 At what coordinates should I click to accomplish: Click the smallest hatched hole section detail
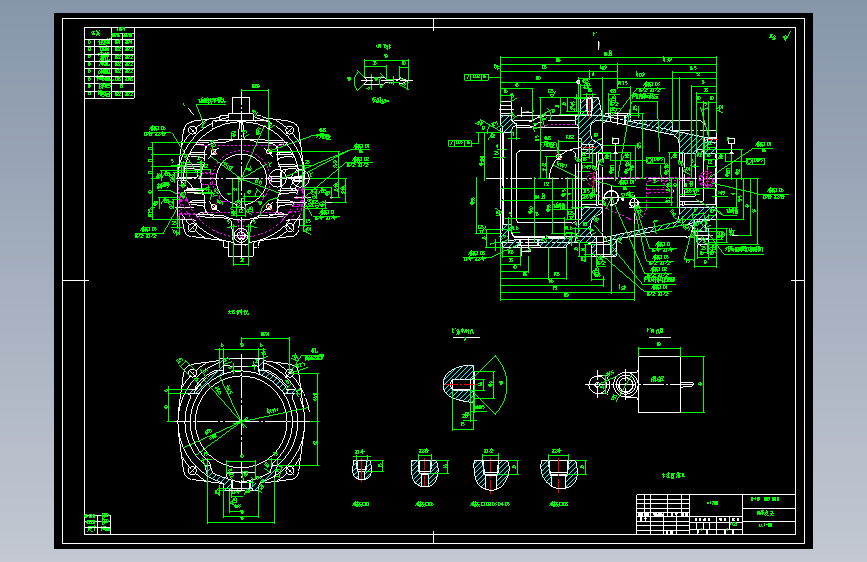pyautogui.click(x=362, y=469)
